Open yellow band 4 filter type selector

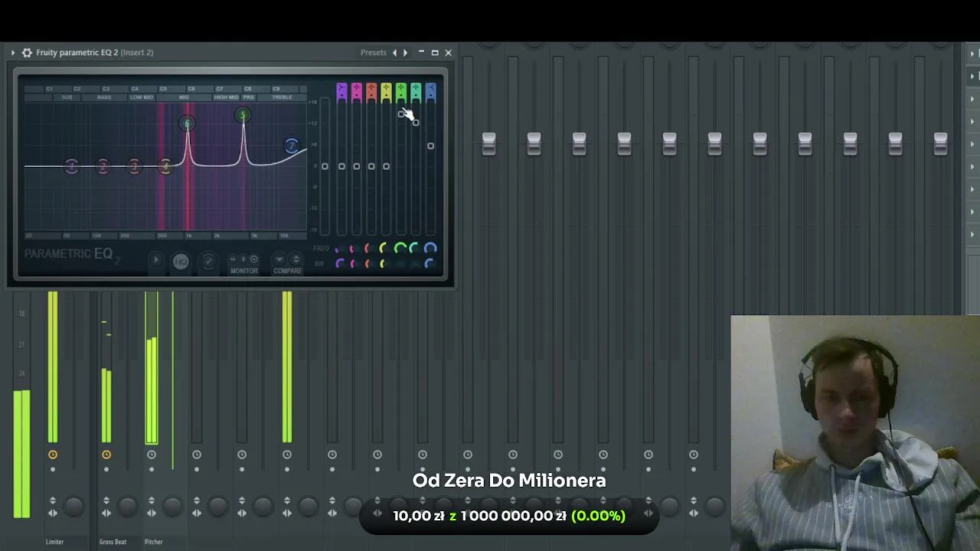(386, 93)
